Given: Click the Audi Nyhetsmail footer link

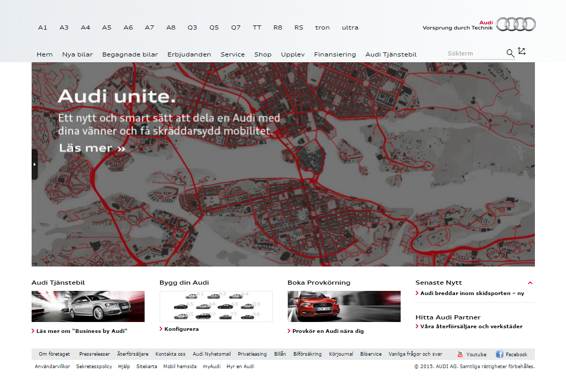Looking at the screenshot, I should (x=212, y=354).
